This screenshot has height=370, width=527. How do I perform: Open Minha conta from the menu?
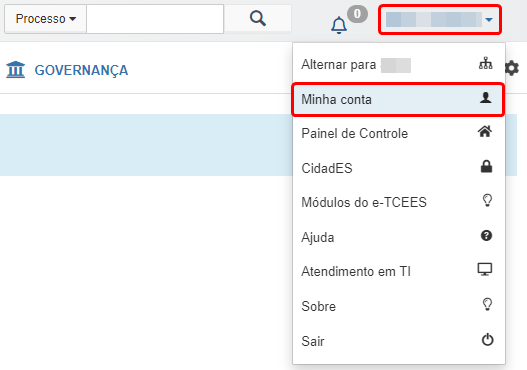[399, 99]
